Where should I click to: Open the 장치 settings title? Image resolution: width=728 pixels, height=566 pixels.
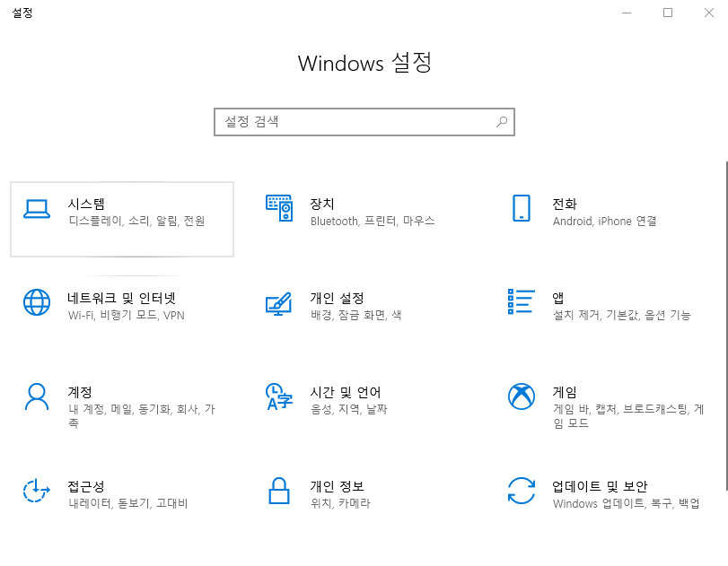point(322,204)
